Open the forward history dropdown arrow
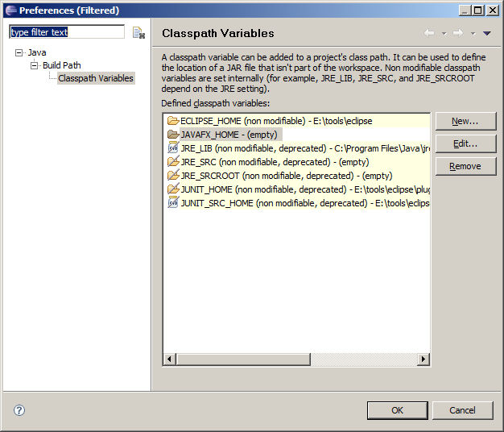This screenshot has height=432, width=504. click(473, 34)
